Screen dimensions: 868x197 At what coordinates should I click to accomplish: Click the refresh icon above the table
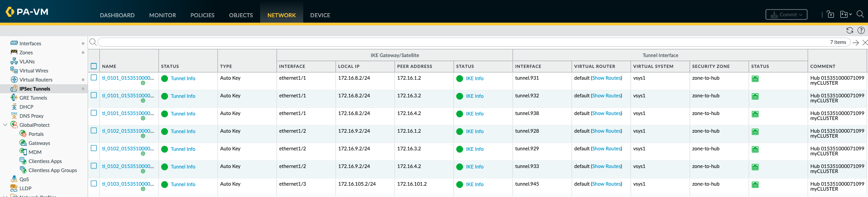coord(850,30)
